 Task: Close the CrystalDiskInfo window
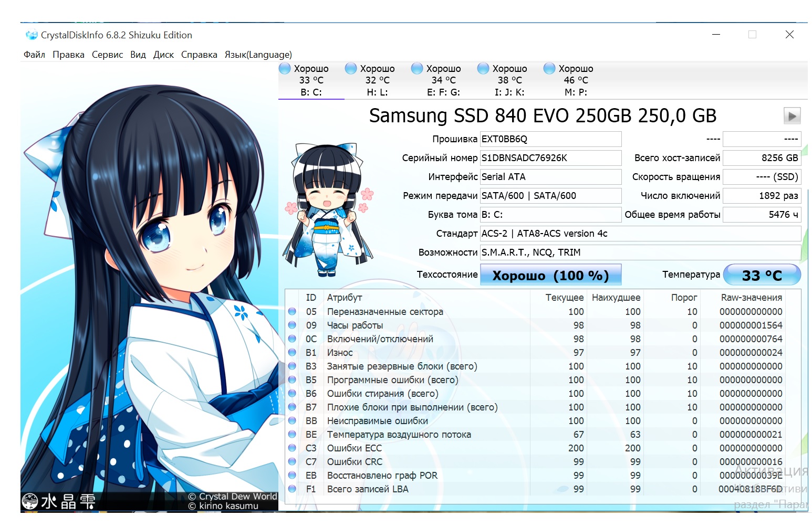(789, 35)
